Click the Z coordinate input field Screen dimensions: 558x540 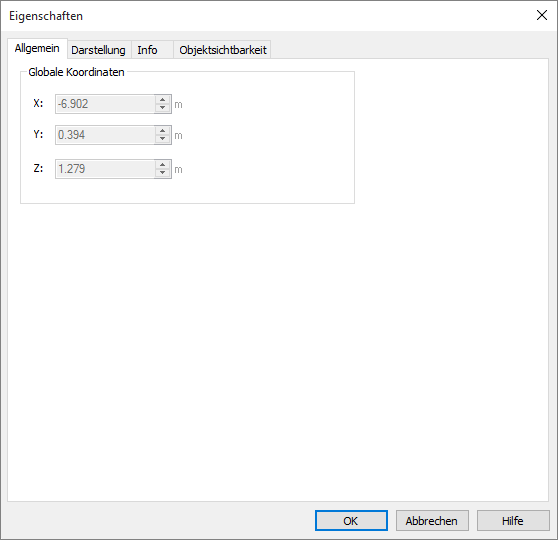(105, 169)
